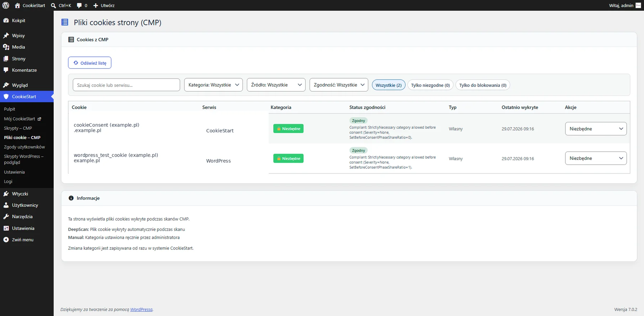This screenshot has height=316, width=644.
Task: Click the WordPress service cell
Action: [x=219, y=161]
